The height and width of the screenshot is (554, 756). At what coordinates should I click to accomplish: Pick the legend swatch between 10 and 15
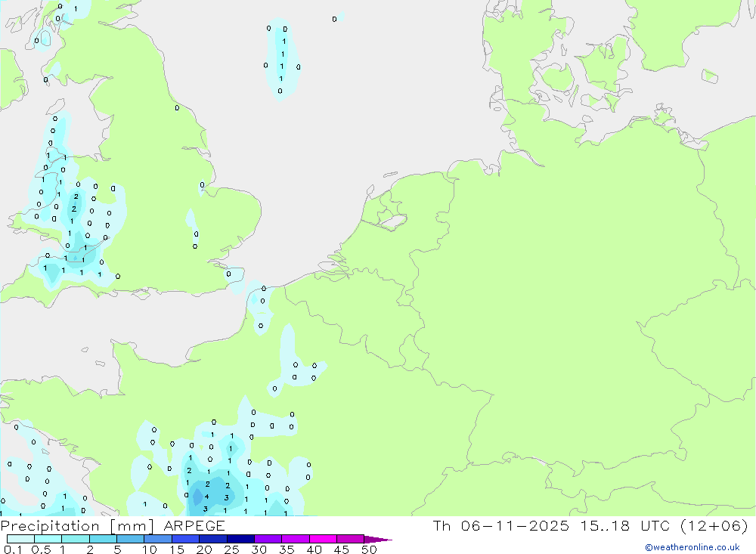pyautogui.click(x=158, y=539)
